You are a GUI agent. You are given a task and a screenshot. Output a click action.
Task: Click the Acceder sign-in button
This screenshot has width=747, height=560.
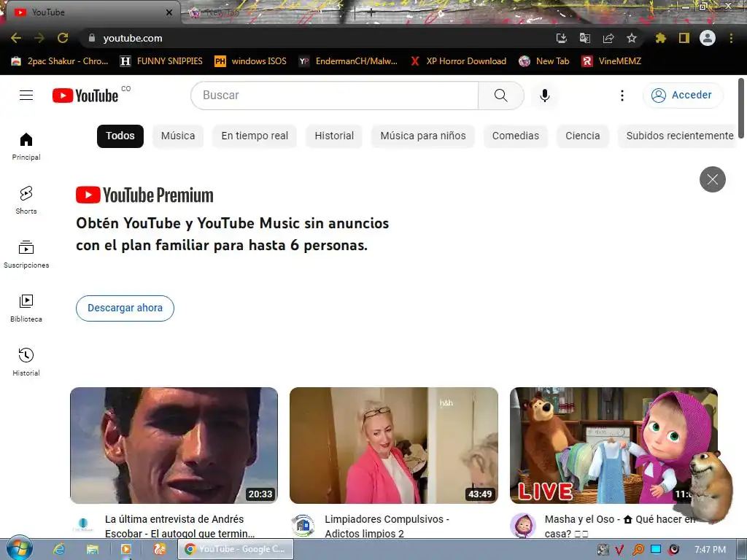click(683, 96)
